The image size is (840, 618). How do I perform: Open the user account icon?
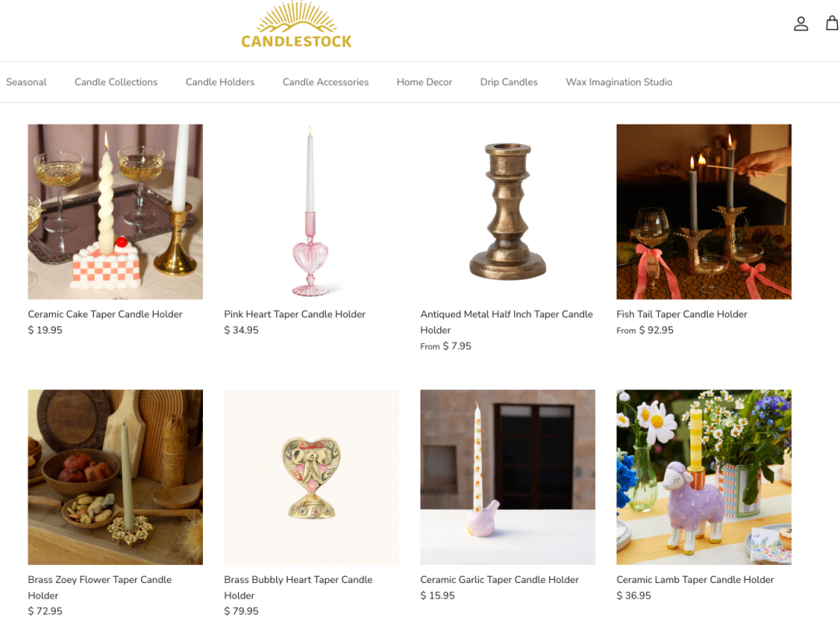(801, 23)
